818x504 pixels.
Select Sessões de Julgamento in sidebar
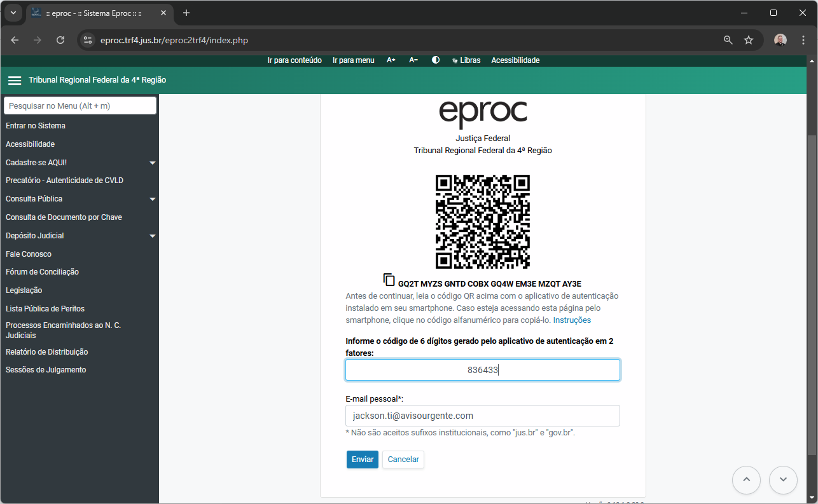click(46, 370)
